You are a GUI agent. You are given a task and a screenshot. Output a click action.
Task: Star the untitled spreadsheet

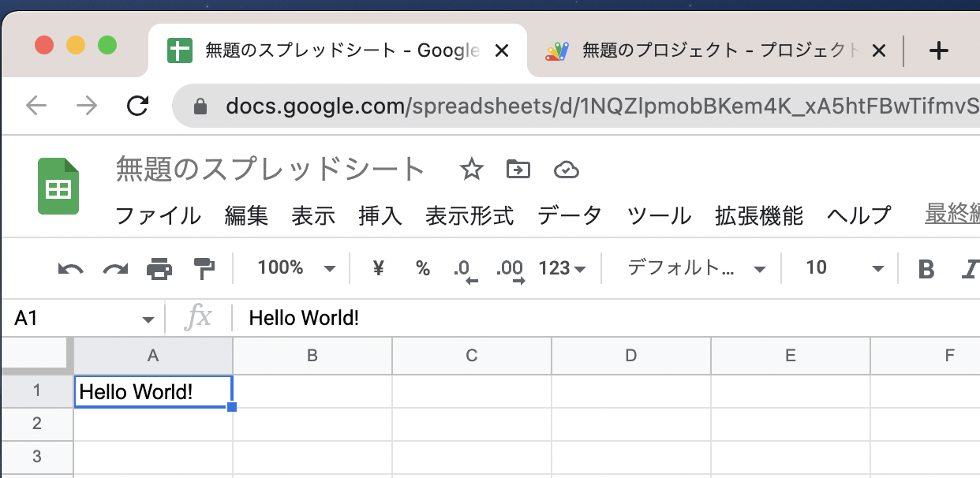point(472,169)
